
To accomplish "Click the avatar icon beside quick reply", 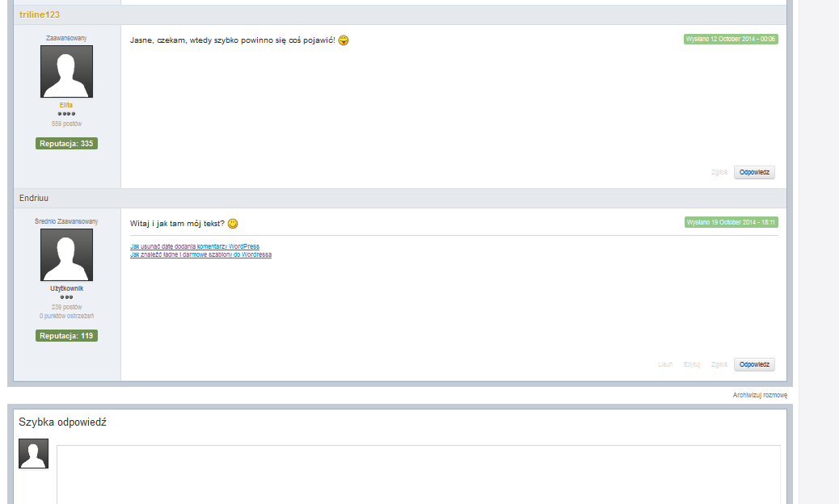I will [34, 453].
